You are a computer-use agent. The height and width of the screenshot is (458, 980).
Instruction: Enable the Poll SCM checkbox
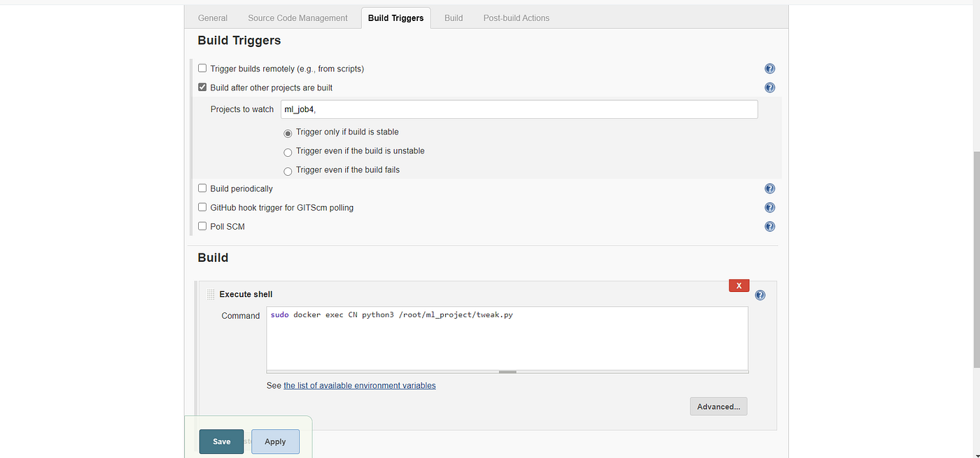click(x=202, y=226)
